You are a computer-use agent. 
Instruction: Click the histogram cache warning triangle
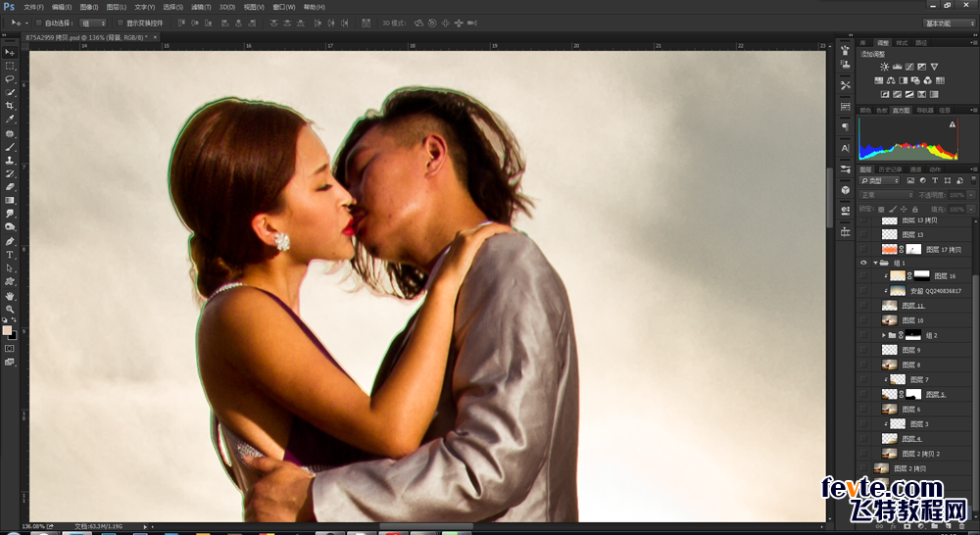click(953, 124)
